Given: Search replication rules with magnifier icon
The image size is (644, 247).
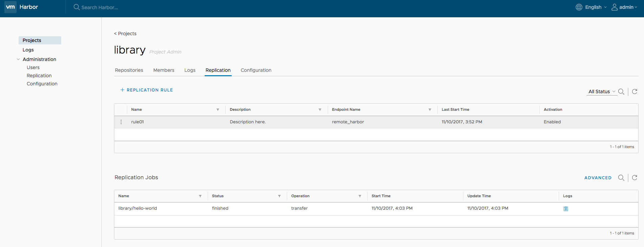Looking at the screenshot, I should [621, 91].
